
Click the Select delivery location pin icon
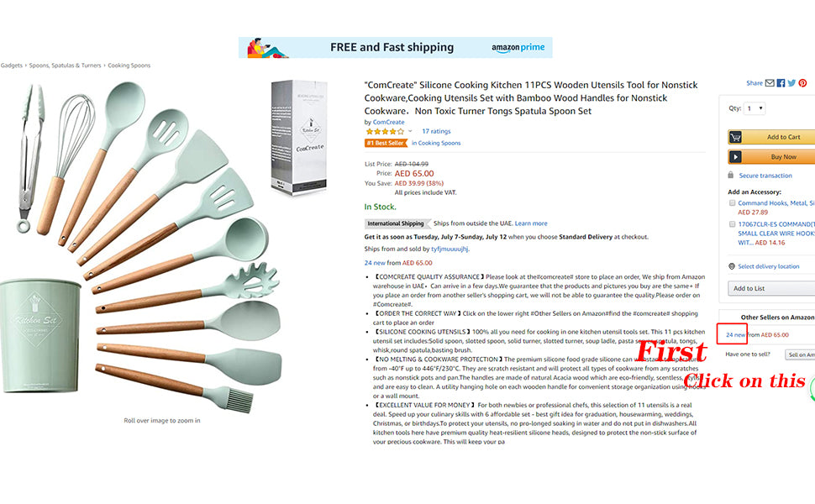coord(731,266)
